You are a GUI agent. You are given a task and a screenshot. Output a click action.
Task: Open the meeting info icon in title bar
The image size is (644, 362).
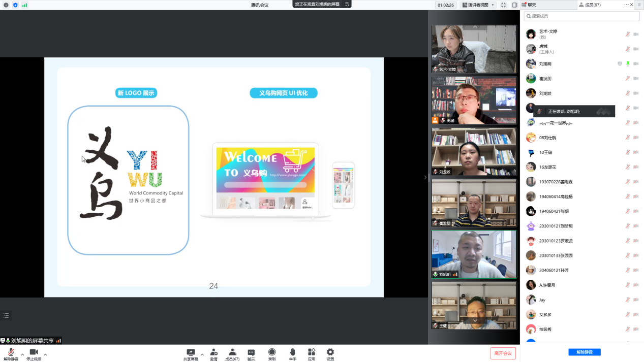click(x=6, y=5)
